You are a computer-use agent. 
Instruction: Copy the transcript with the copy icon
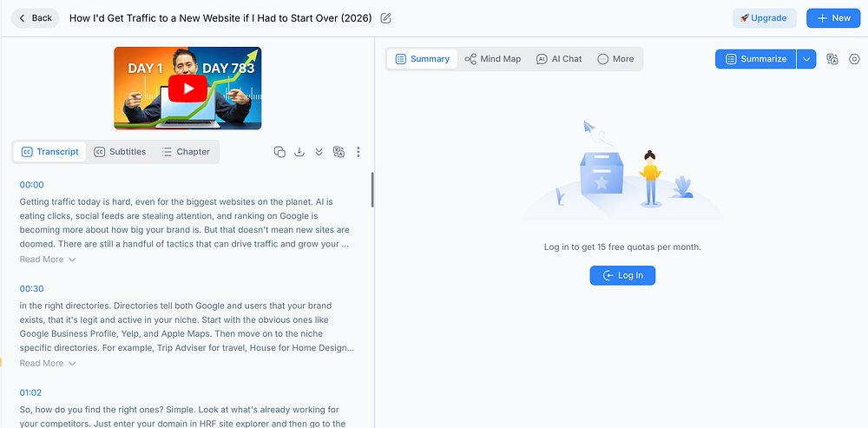click(279, 152)
